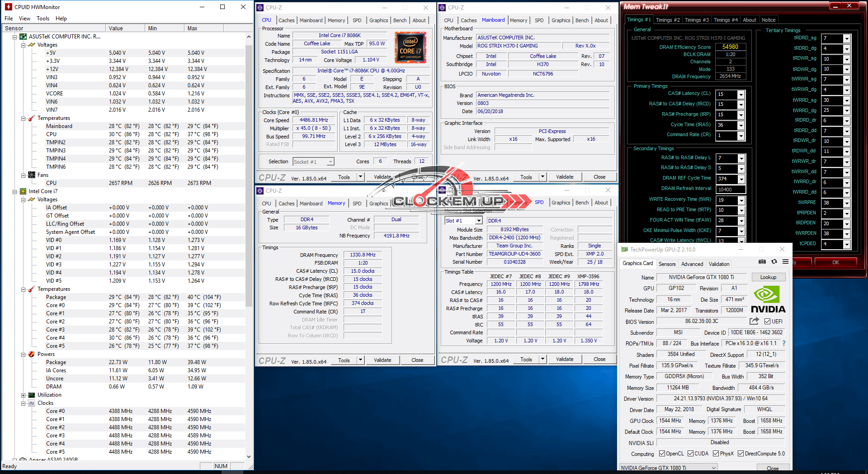Click the BIOS export share icon

(x=754, y=321)
